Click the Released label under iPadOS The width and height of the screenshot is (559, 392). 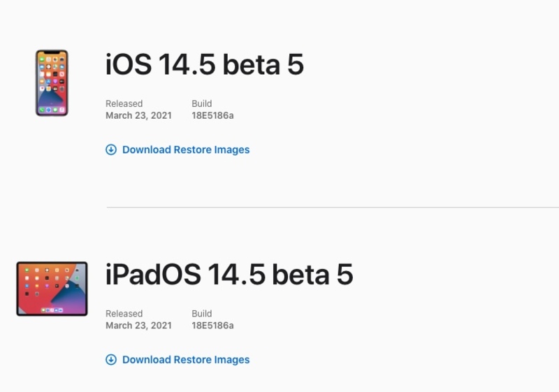[124, 314]
